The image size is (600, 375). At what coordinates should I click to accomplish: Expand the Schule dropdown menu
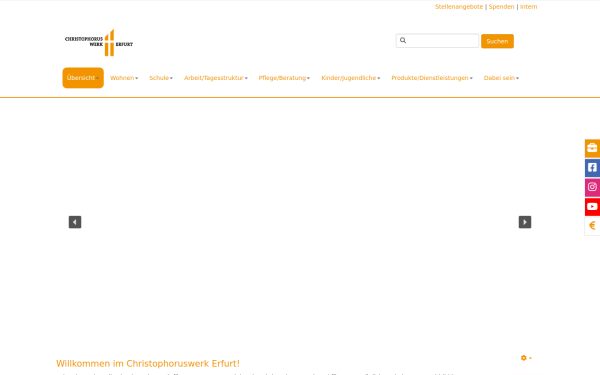click(161, 78)
